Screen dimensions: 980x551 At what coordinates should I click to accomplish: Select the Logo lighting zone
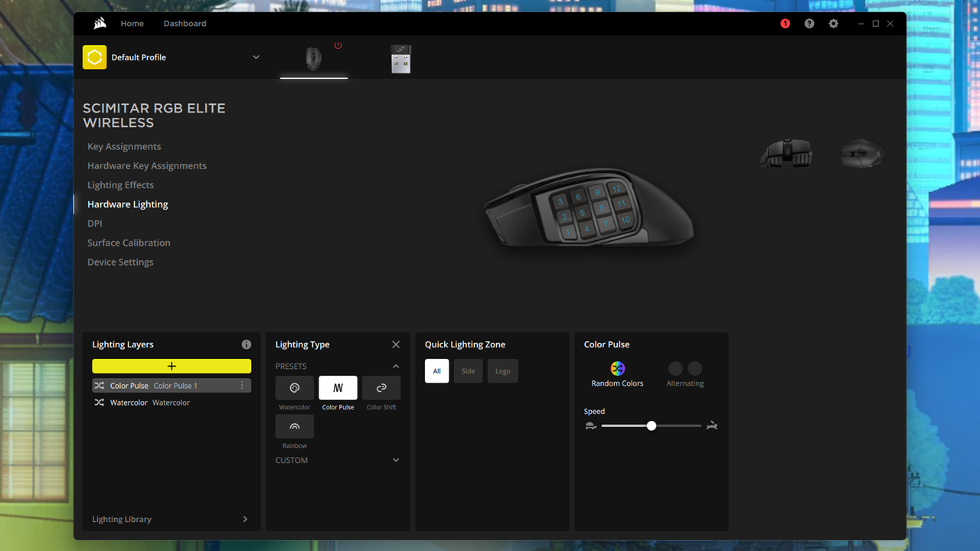tap(502, 371)
